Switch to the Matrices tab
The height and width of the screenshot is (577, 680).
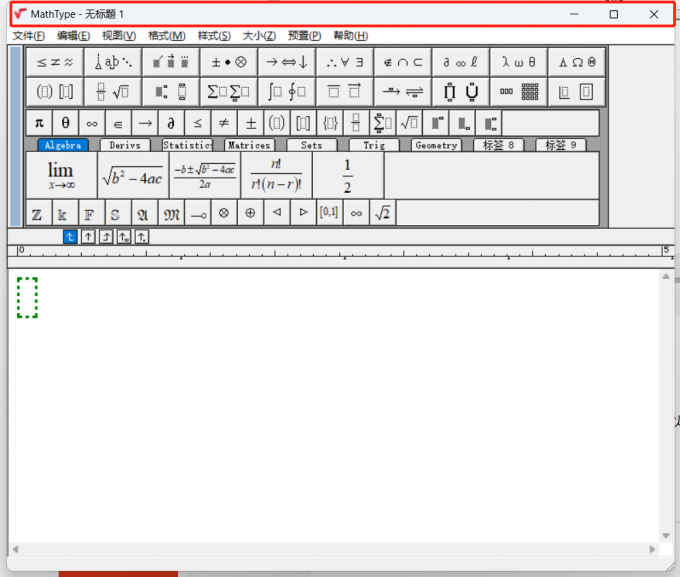pos(249,145)
